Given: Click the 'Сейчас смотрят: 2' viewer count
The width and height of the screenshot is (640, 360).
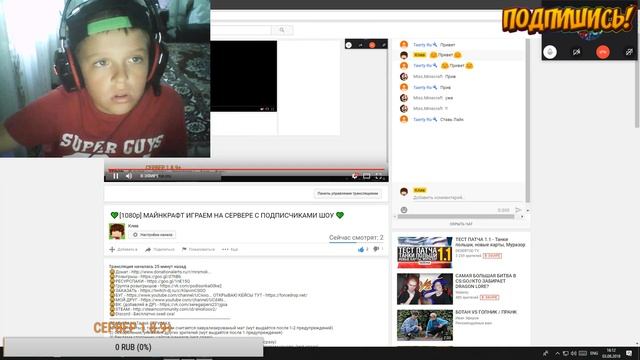Looking at the screenshot, I should click(x=356, y=238).
